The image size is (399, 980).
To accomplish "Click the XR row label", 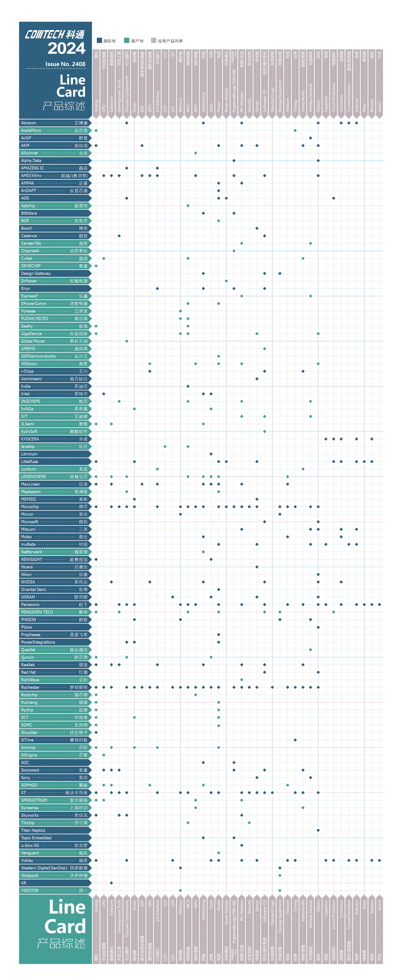I will click(55, 883).
